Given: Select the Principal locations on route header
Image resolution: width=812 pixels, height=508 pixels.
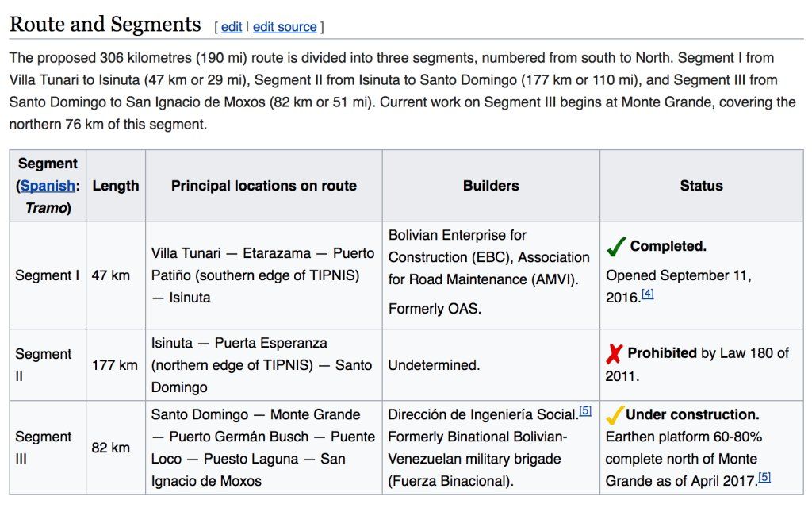Looking at the screenshot, I should (264, 186).
